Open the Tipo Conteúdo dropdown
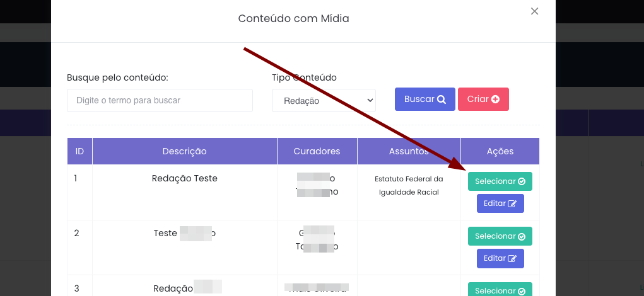Screen dimensions: 644x296 pyautogui.click(x=324, y=100)
